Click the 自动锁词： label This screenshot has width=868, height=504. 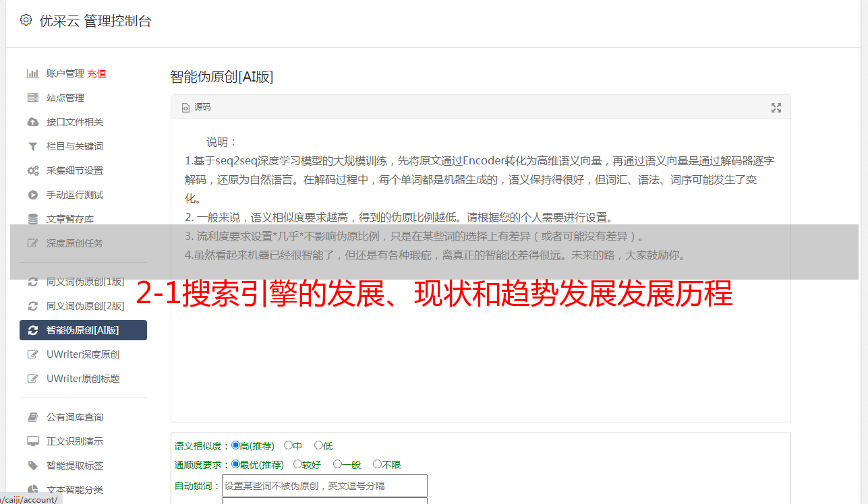198,486
